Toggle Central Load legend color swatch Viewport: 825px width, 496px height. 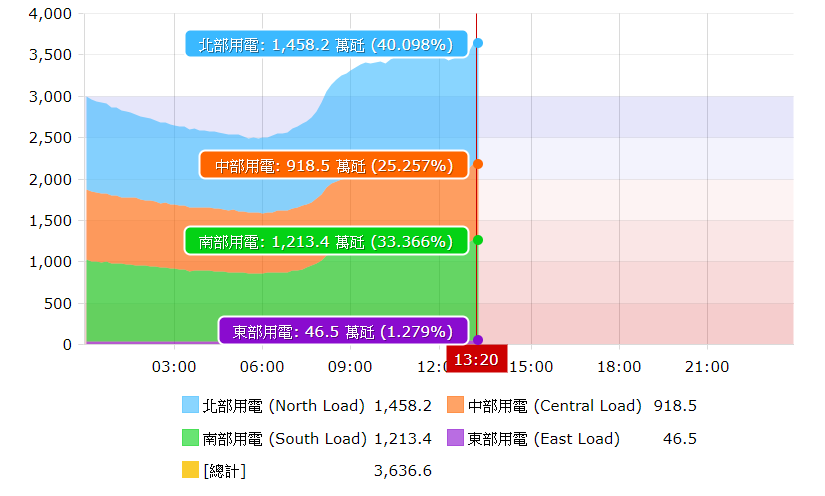point(456,405)
